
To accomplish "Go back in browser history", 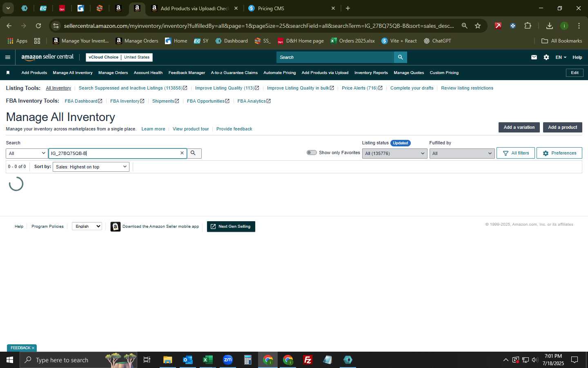I will coord(9,26).
